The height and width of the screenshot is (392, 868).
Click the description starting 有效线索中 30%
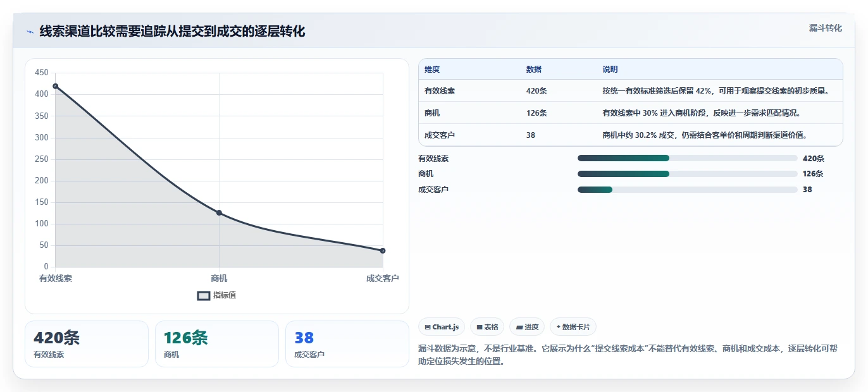click(x=702, y=113)
